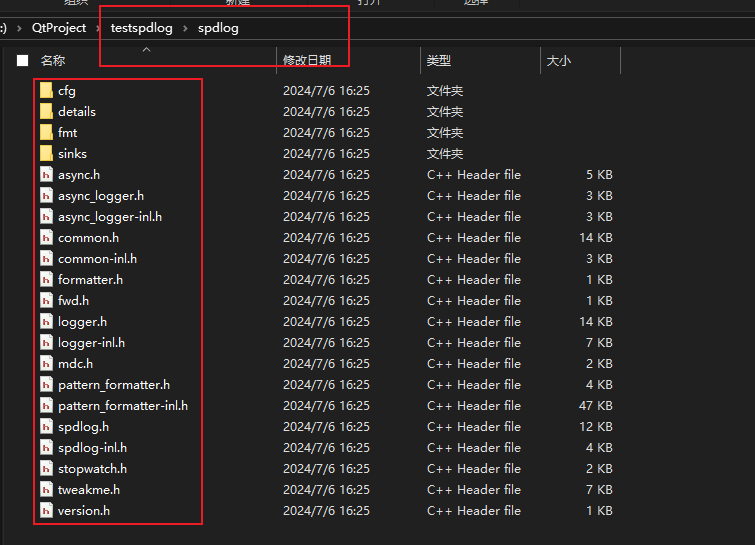Select the tweakme.h file icon

[x=46, y=490]
